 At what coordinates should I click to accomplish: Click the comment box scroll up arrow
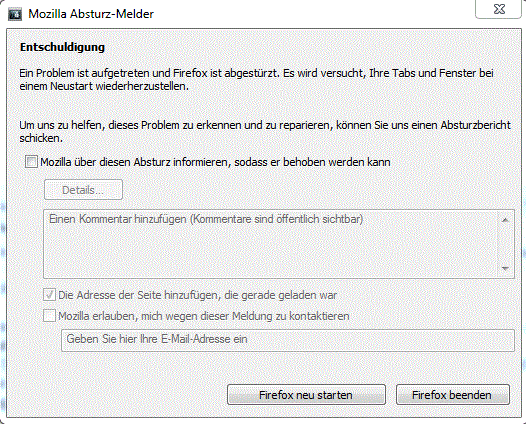(506, 220)
